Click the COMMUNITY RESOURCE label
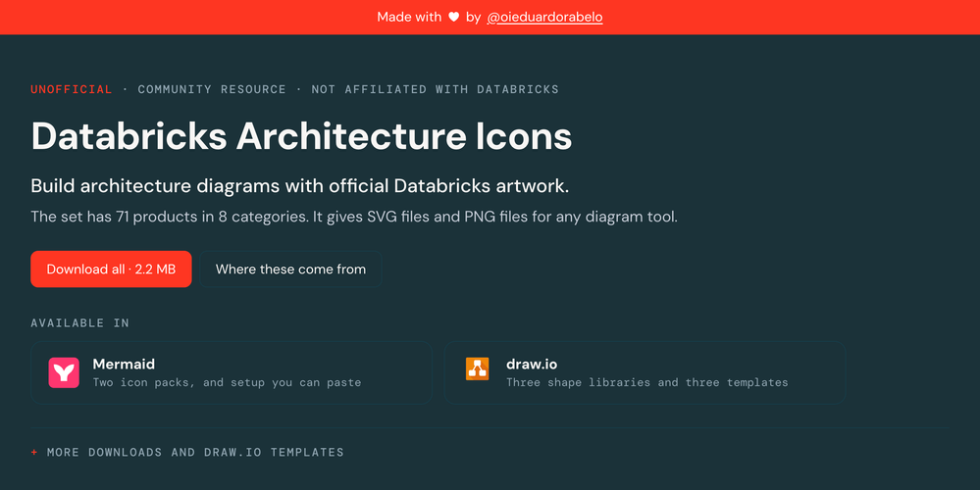980x490 pixels. (x=212, y=89)
